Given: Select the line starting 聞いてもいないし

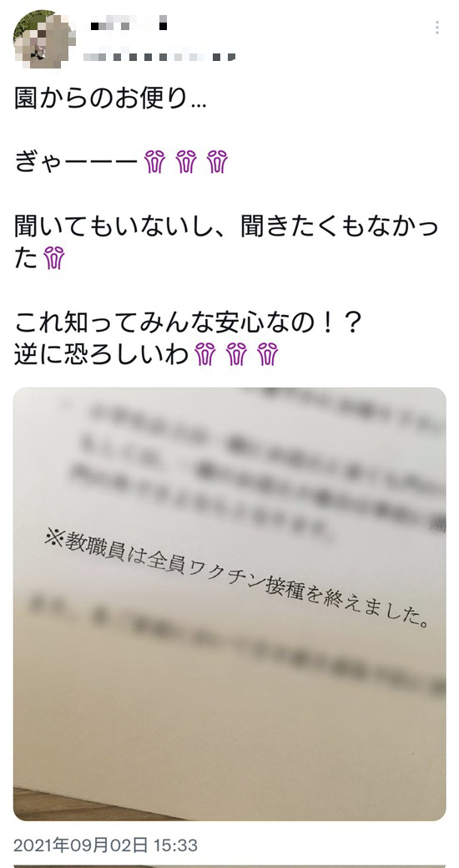Looking at the screenshot, I should [226, 226].
